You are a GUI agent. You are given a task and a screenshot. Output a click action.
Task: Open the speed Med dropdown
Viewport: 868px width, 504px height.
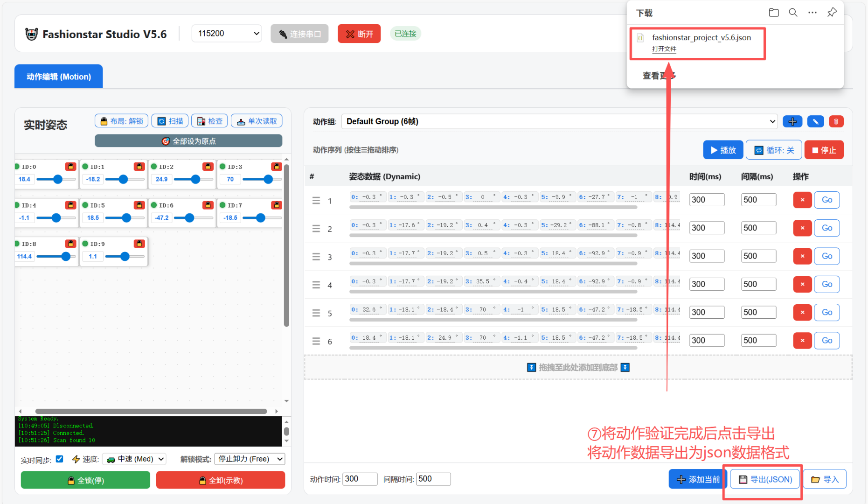click(135, 459)
